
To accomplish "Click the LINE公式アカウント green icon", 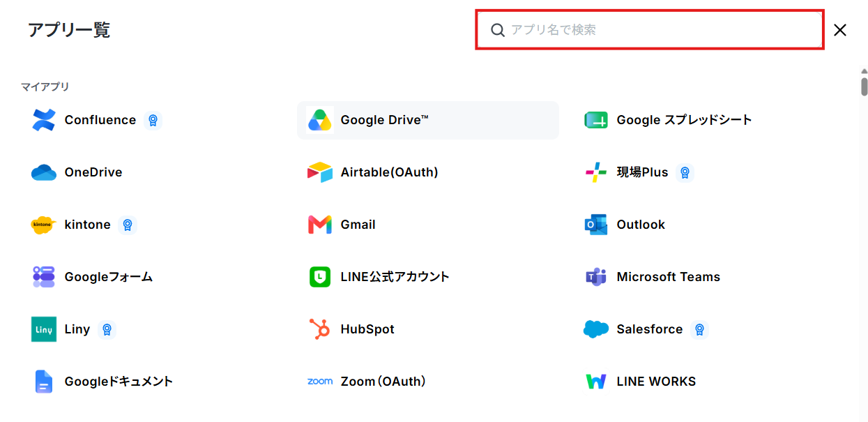I will (x=320, y=277).
